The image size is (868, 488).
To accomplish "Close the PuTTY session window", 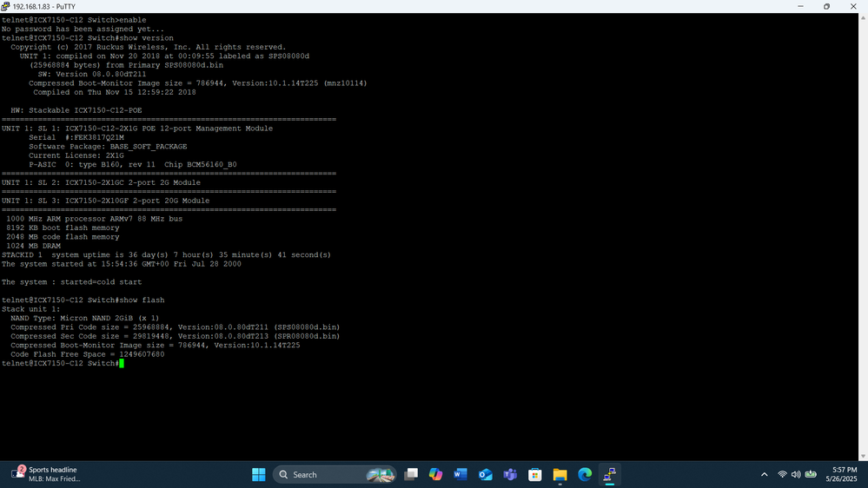I will 853,6.
